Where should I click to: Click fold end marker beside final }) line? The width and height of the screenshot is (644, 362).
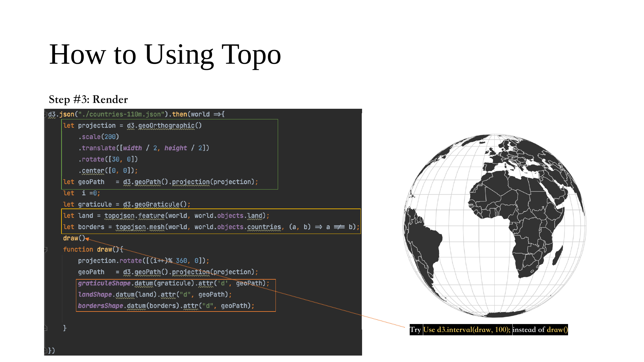coord(46,350)
